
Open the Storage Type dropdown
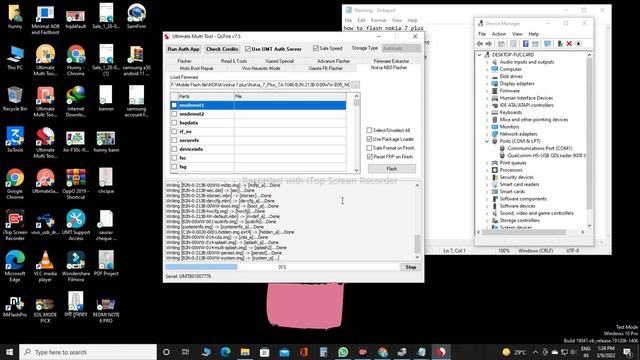point(401,48)
